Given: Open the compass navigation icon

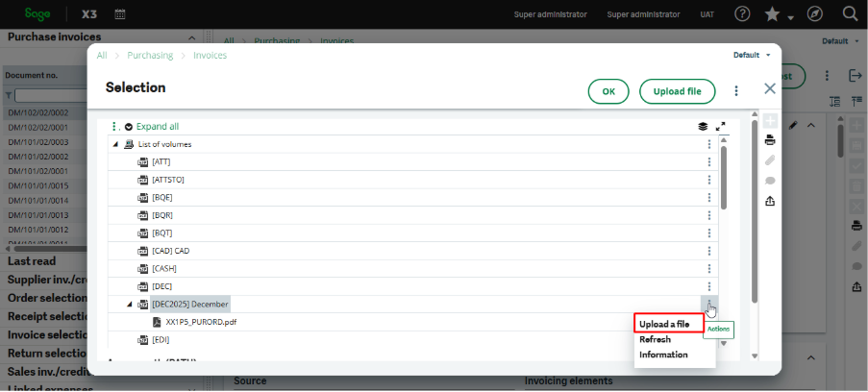Looking at the screenshot, I should pyautogui.click(x=815, y=14).
